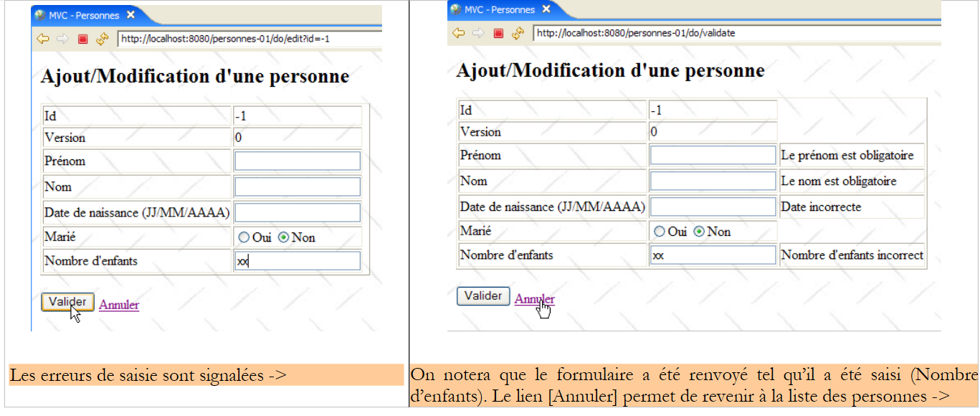The width and height of the screenshot is (980, 416).
Task: Click the red stop icon in the edit page browser
Action: 82,39
